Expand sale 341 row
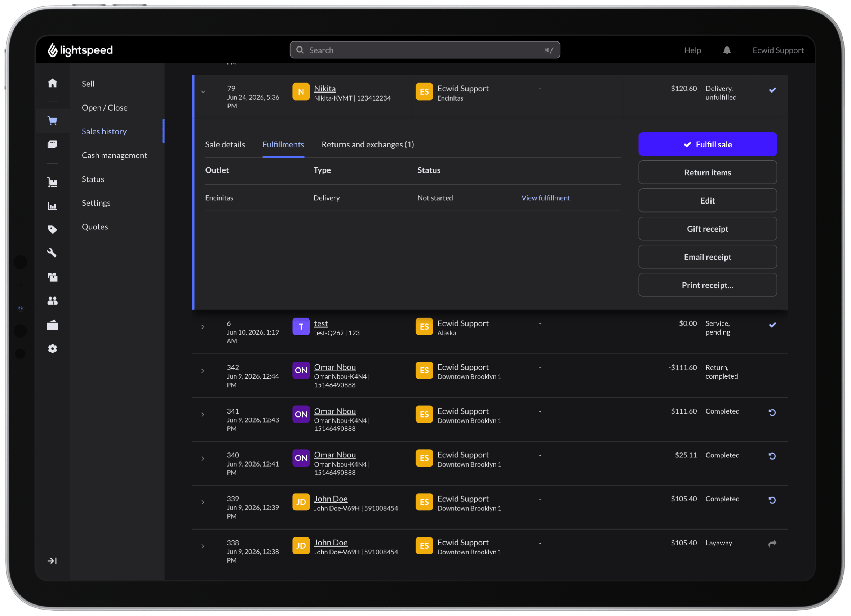The width and height of the screenshot is (851, 616). click(203, 415)
